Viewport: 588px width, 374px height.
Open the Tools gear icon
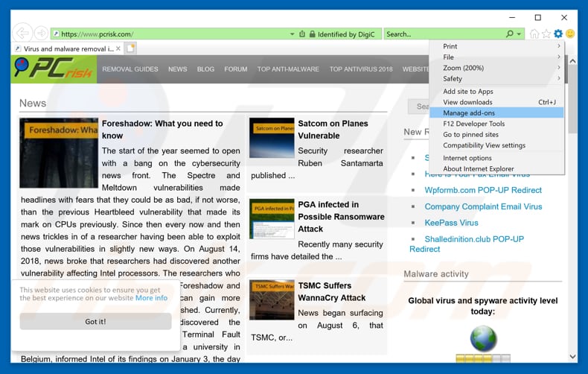point(558,34)
